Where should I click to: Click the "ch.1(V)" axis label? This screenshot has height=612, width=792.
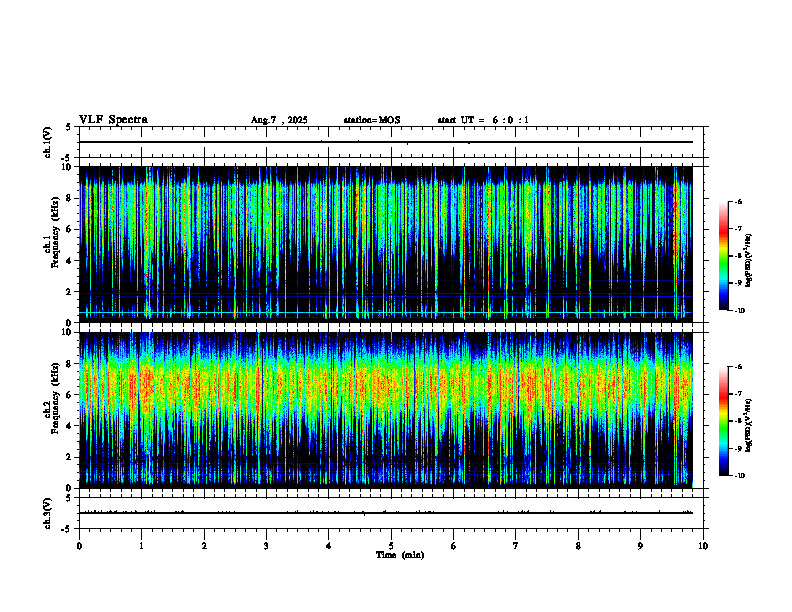click(x=48, y=142)
